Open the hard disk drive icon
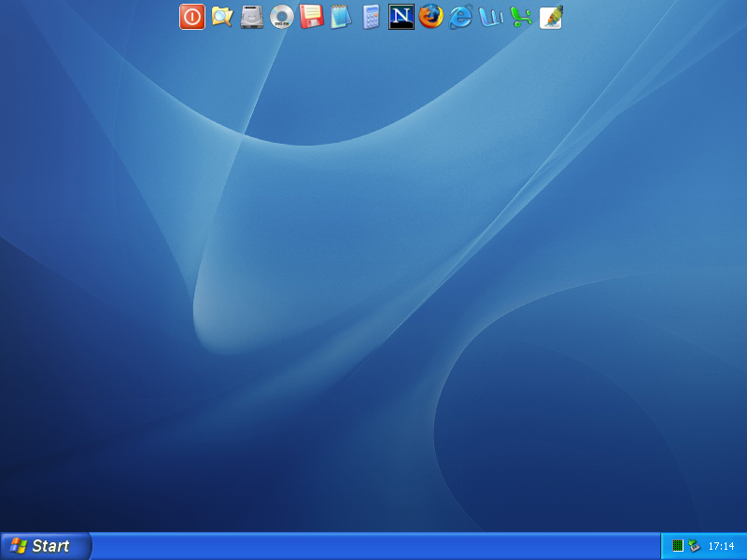The image size is (747, 560). click(252, 17)
